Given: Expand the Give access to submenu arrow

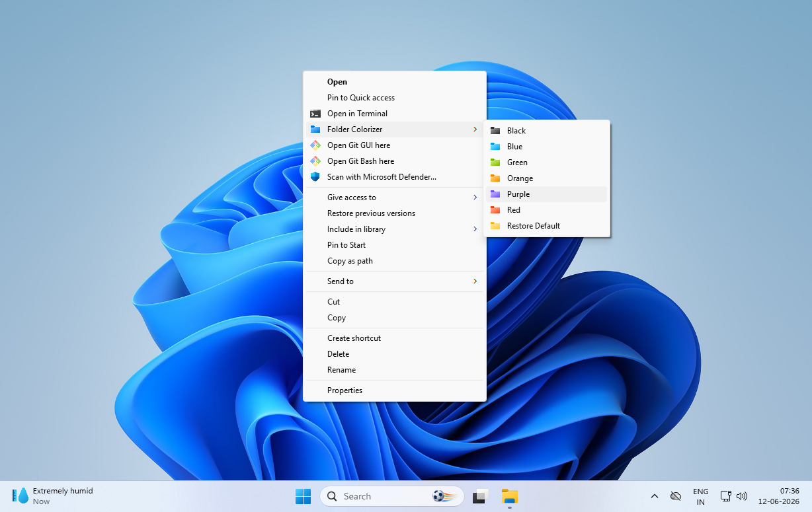Looking at the screenshot, I should point(475,198).
